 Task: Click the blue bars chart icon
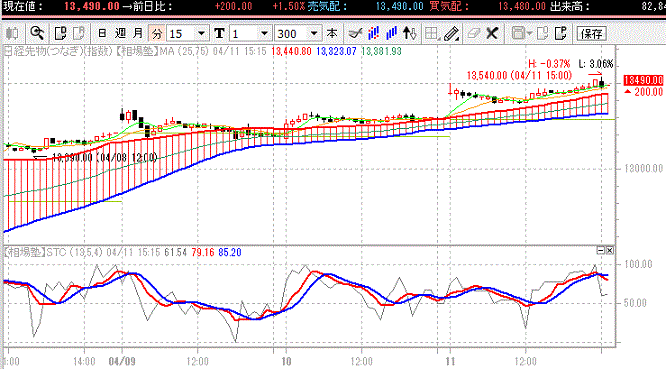(x=391, y=33)
